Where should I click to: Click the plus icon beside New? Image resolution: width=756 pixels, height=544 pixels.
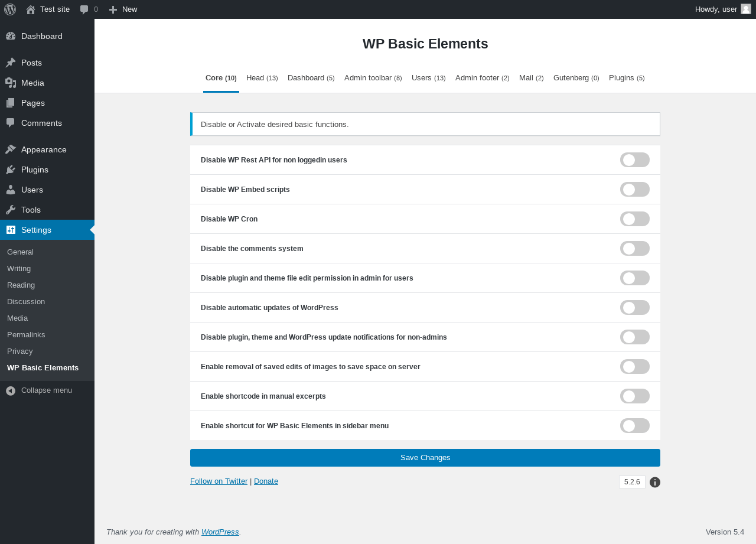pyautogui.click(x=113, y=9)
